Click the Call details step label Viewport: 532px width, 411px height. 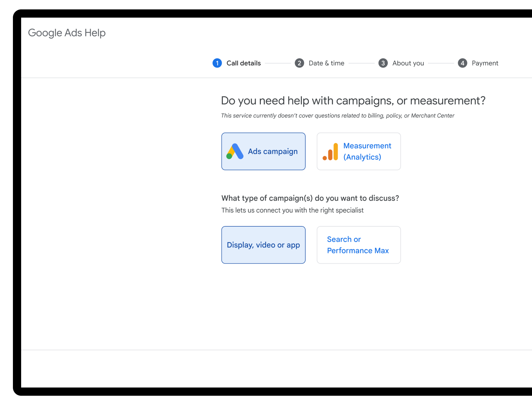(x=243, y=63)
